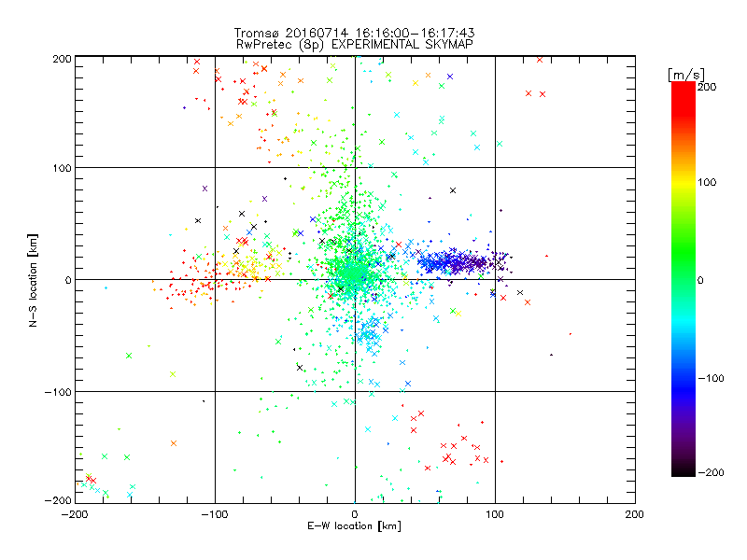Click the 'N-S location [km]' axis label
This screenshot has height=560, width=747.
(x=33, y=281)
